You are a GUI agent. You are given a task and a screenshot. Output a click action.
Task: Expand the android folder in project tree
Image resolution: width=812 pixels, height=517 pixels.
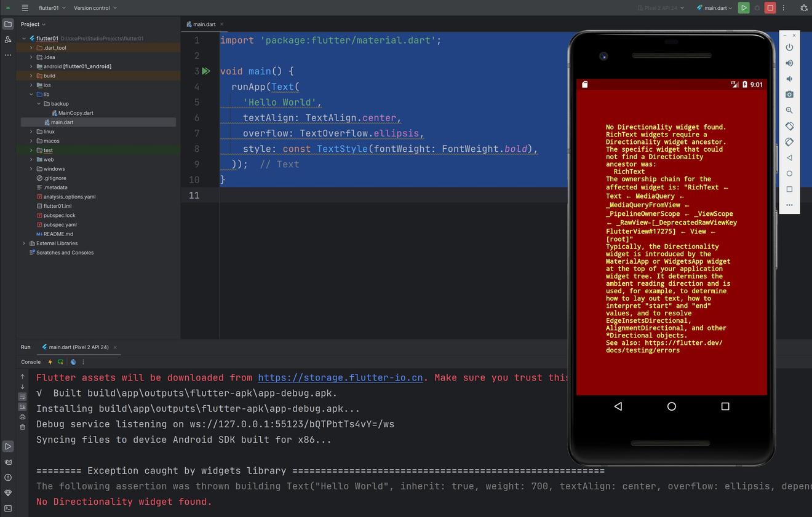tap(31, 66)
